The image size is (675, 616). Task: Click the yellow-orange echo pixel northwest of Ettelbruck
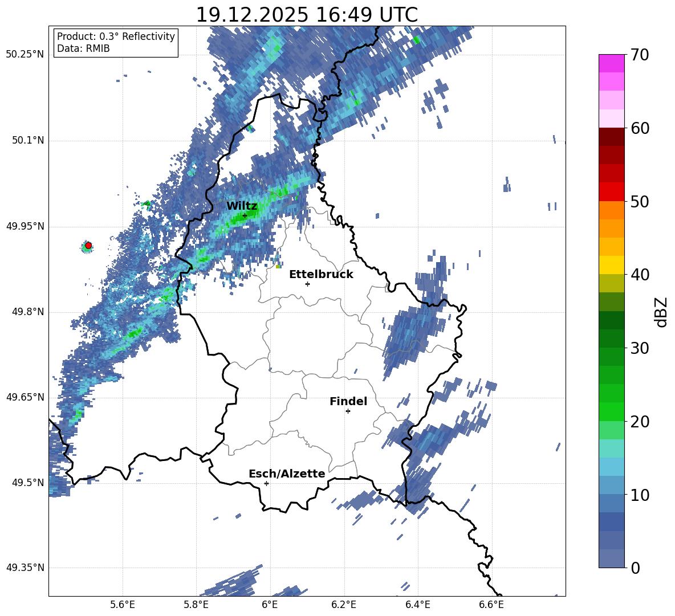pos(278,266)
